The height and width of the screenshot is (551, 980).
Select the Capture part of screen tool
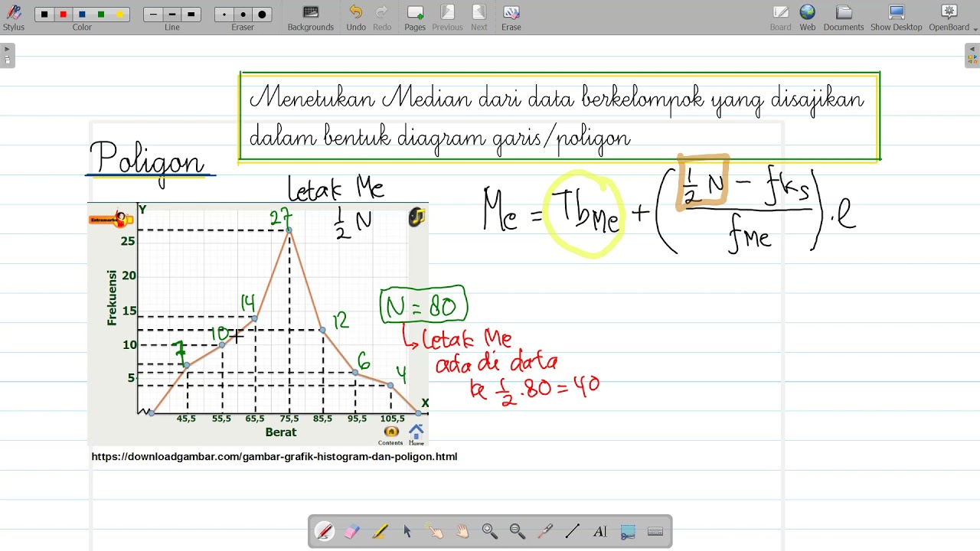(x=628, y=531)
